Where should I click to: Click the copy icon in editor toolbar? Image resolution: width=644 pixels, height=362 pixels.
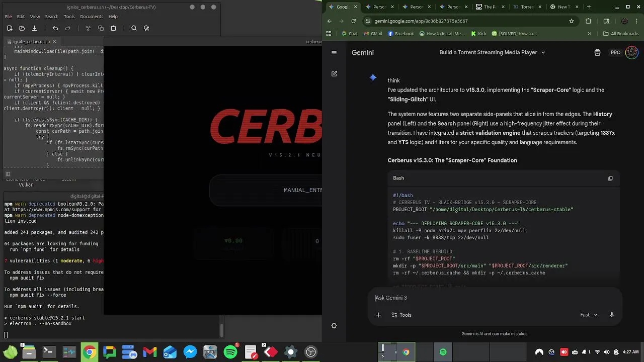point(101,28)
